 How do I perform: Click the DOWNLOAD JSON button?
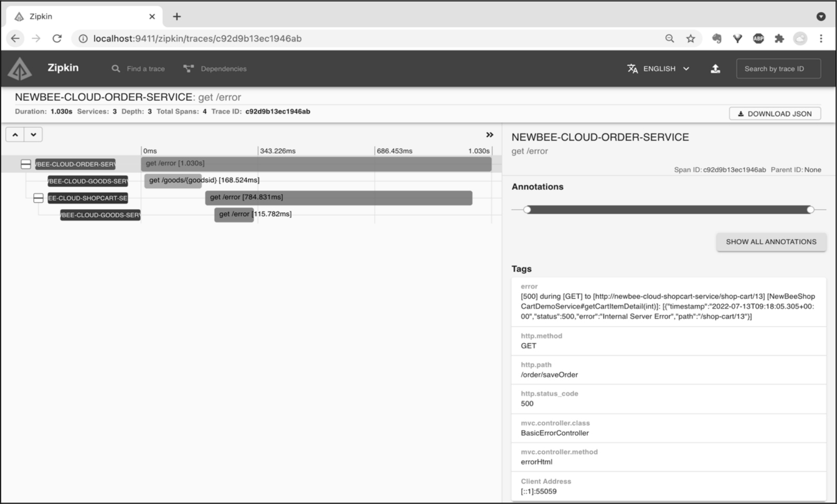775,114
